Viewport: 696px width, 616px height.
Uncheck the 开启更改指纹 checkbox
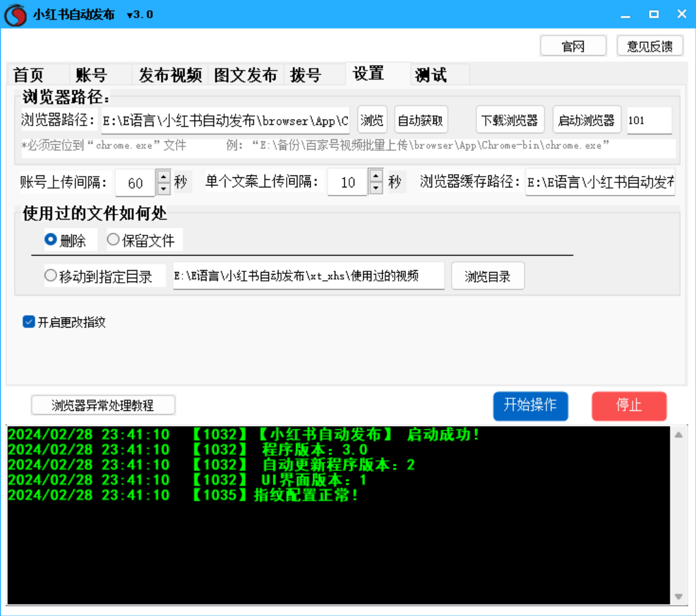pyautogui.click(x=29, y=321)
